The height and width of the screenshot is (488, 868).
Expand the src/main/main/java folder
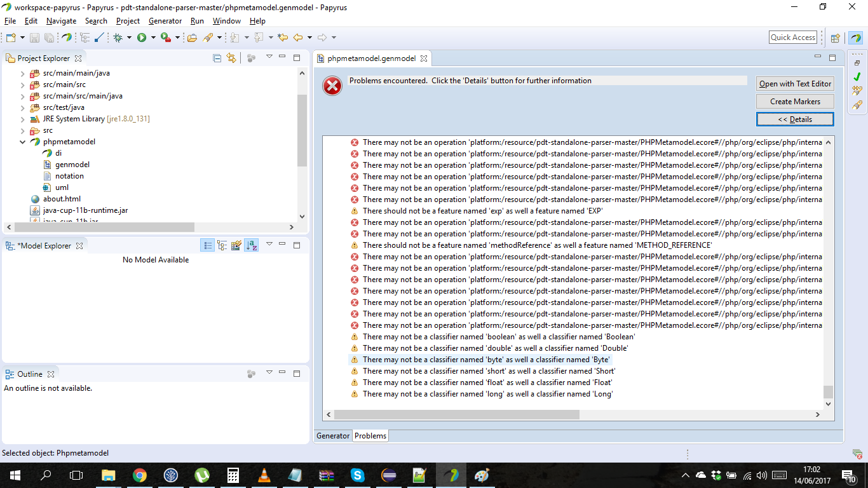pyautogui.click(x=23, y=73)
